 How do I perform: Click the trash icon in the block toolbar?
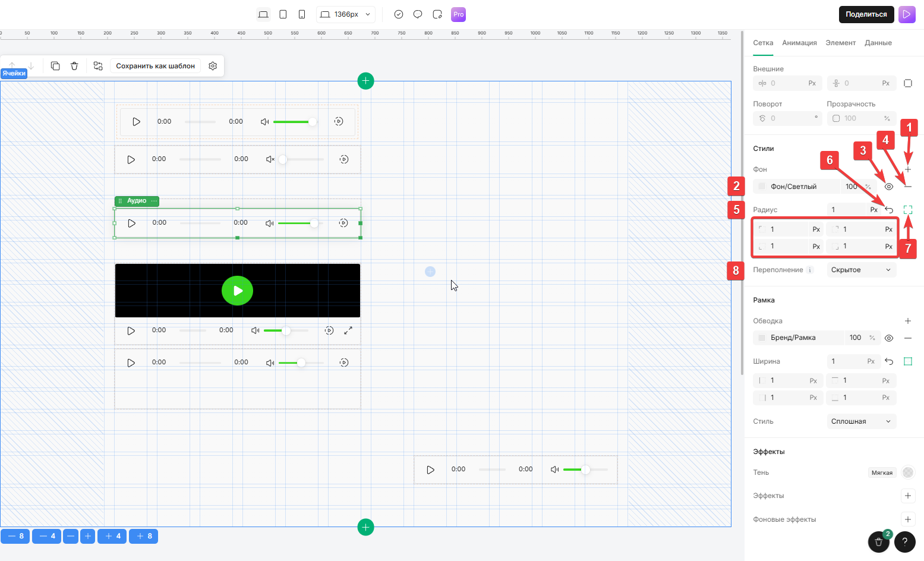pos(74,66)
